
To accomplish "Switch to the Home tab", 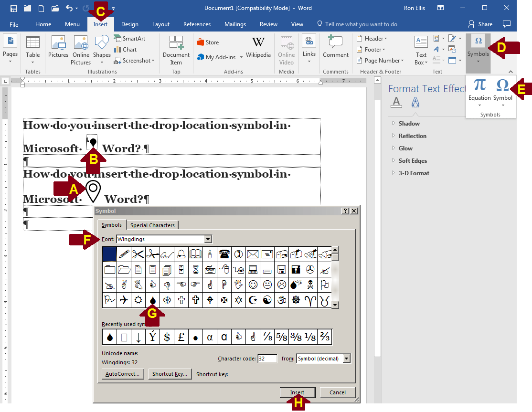I will pyautogui.click(x=43, y=24).
